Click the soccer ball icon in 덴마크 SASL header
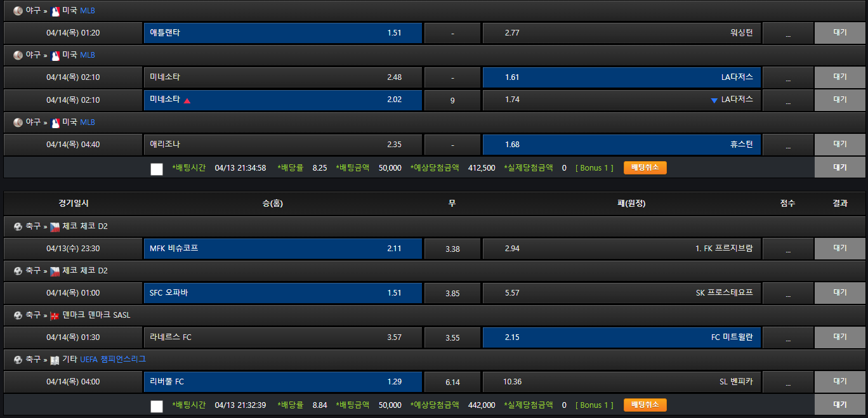This screenshot has width=868, height=418. [x=18, y=315]
